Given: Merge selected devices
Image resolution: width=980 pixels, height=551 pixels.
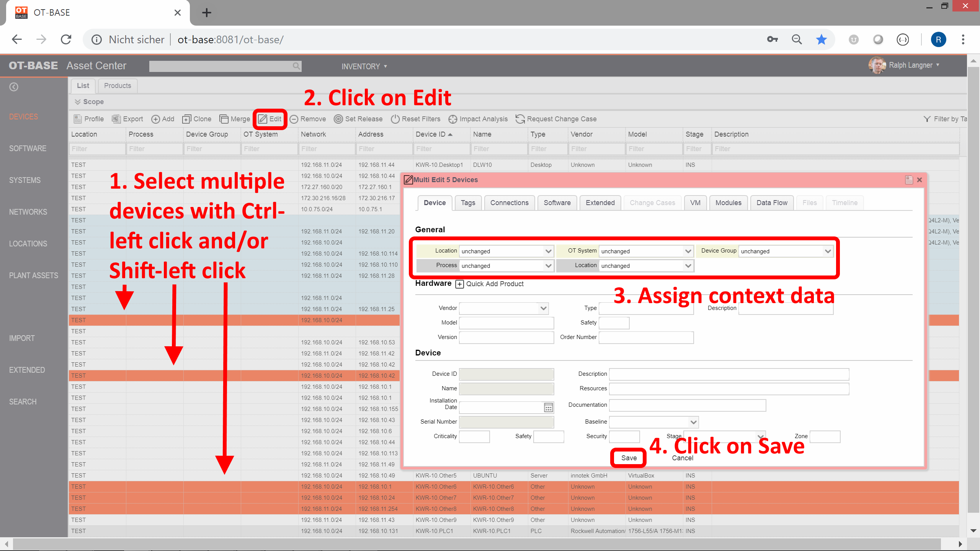Looking at the screenshot, I should (235, 119).
